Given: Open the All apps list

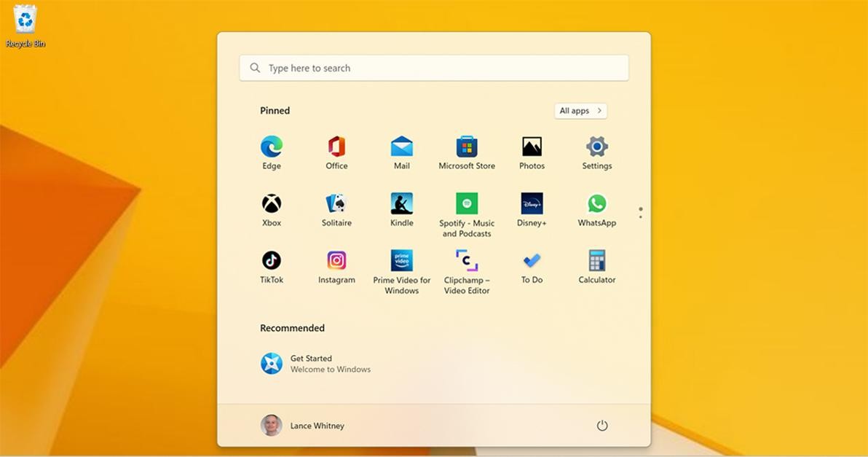Looking at the screenshot, I should tap(580, 111).
